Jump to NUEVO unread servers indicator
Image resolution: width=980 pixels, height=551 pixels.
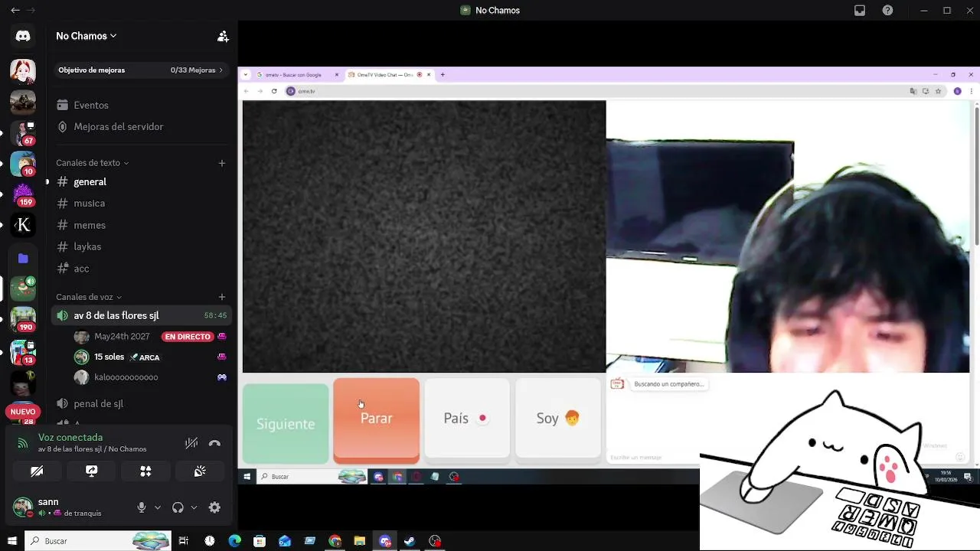tap(23, 412)
